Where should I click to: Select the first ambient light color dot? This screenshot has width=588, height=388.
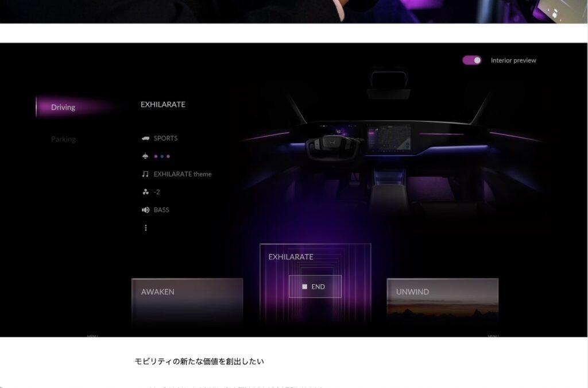156,156
